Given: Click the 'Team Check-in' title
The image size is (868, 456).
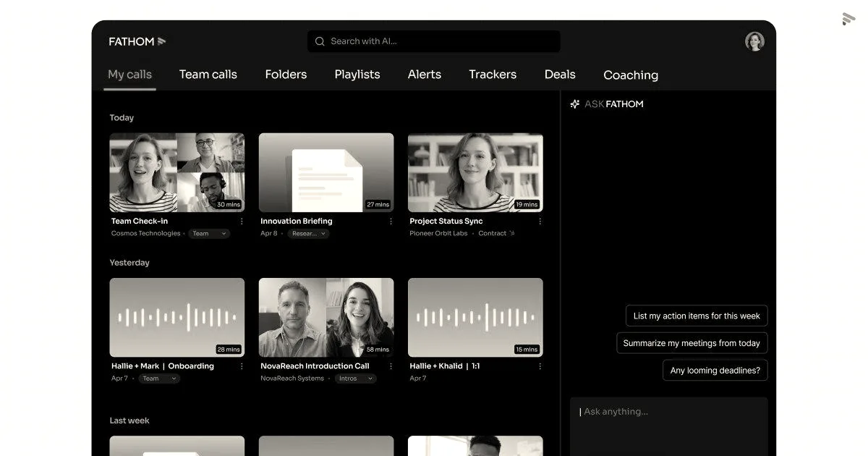Looking at the screenshot, I should click(x=140, y=221).
